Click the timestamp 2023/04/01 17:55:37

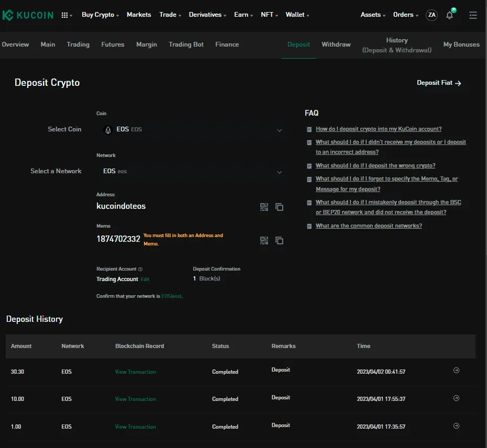point(381,399)
